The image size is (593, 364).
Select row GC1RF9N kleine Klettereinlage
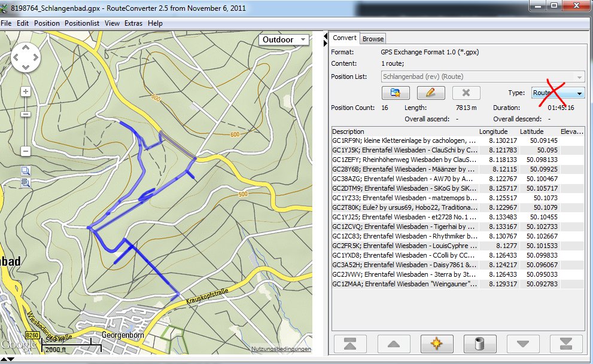(458, 140)
